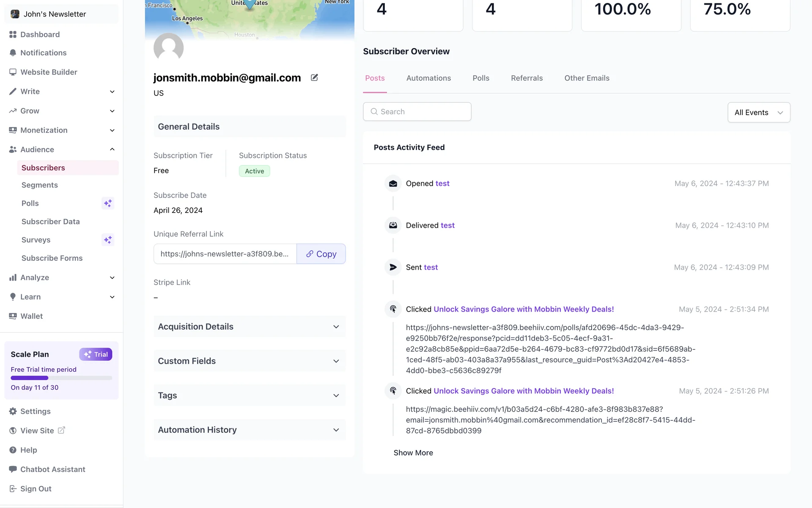This screenshot has width=812, height=508.
Task: Open the All Events dropdown
Action: tap(759, 112)
